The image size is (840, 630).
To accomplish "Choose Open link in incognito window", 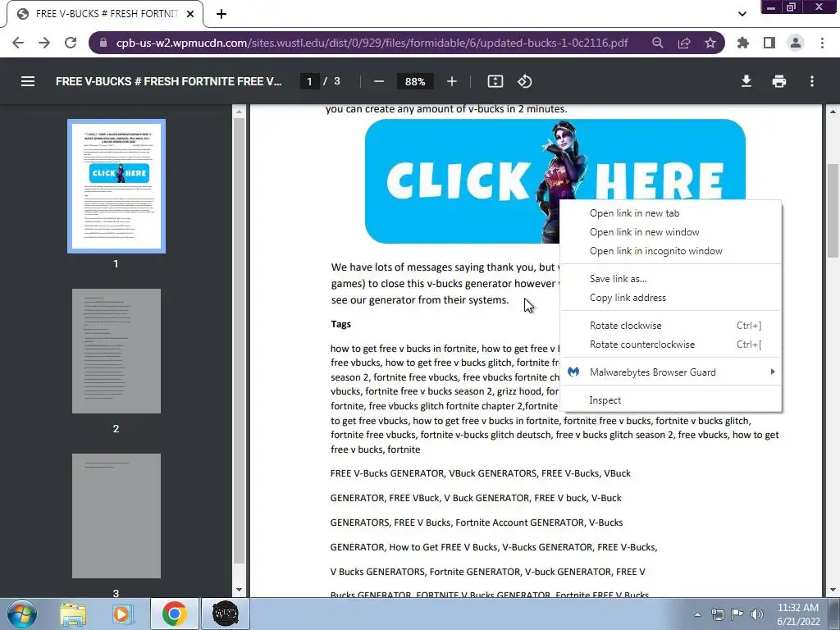I will [671, 251].
